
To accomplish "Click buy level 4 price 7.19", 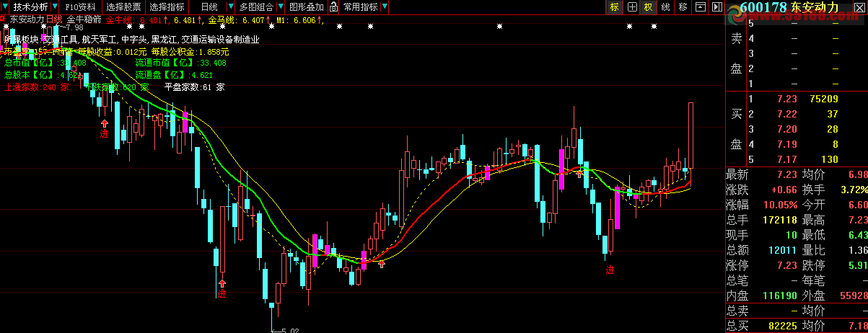I will click(787, 143).
